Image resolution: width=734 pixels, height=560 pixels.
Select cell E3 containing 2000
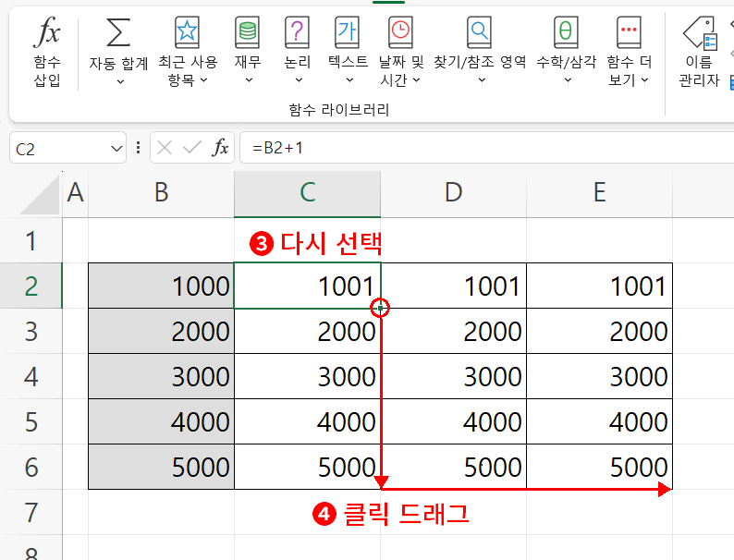599,331
